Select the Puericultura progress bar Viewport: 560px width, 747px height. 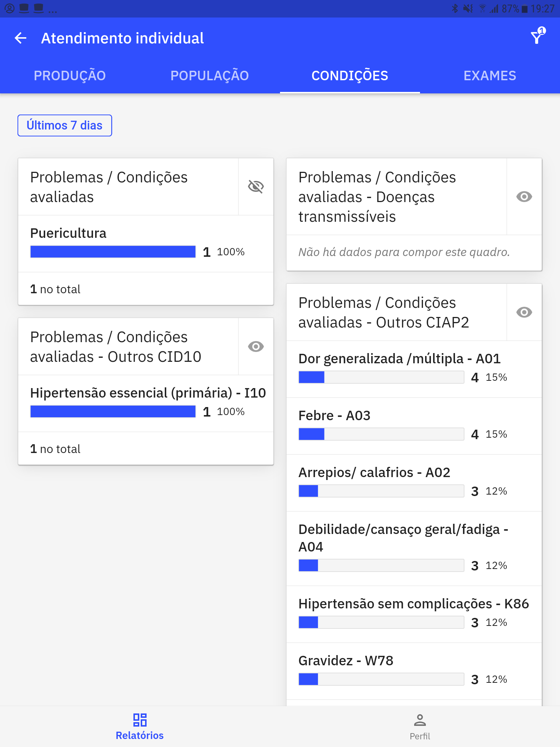tap(113, 252)
